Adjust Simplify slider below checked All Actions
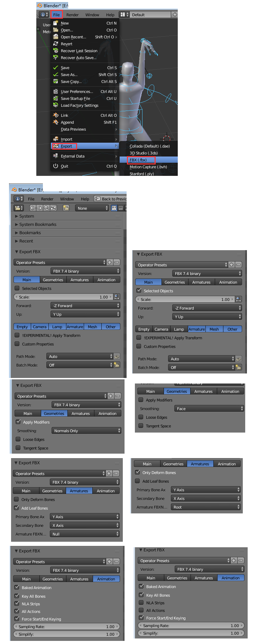This screenshot has width=258, height=644. 66,634
